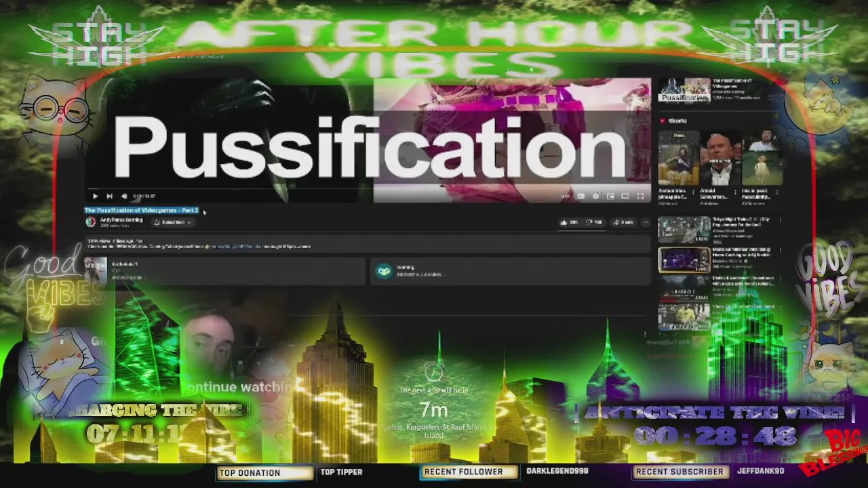Open the recommended video with gold-framed thumbnail
The image size is (868, 488).
coord(684,260)
